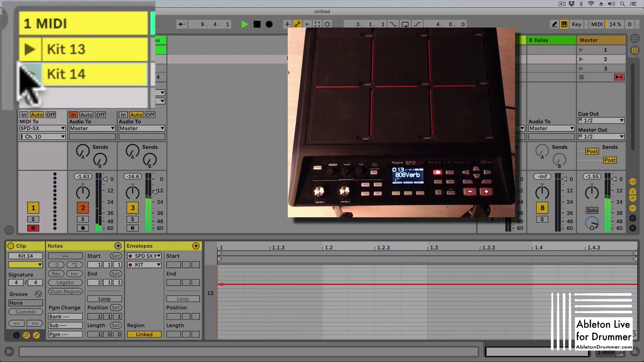The height and width of the screenshot is (362, 644).
Task: Switch on Key map mode
Action: [577, 24]
